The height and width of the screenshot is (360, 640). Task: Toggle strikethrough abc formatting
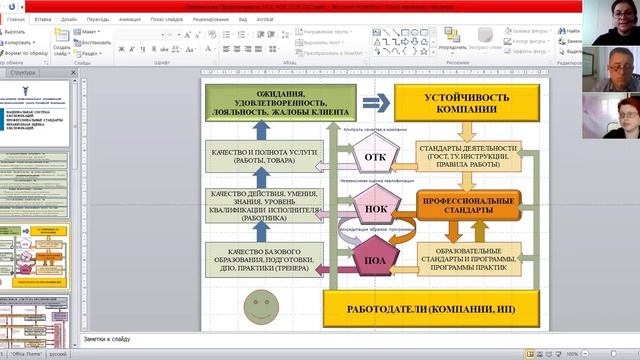pos(164,49)
